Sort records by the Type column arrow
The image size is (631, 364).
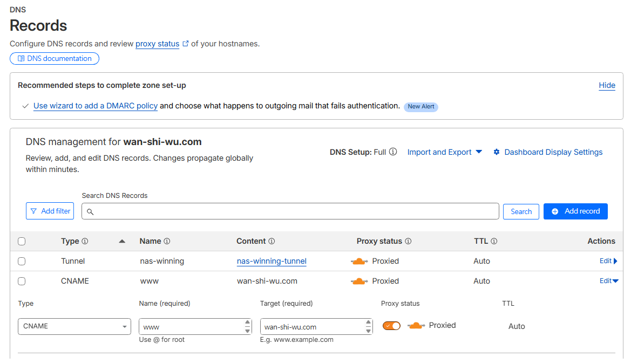click(x=122, y=242)
